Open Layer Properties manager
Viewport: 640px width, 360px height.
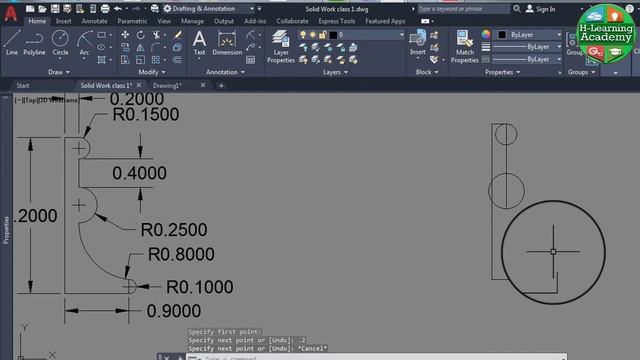coord(281,46)
